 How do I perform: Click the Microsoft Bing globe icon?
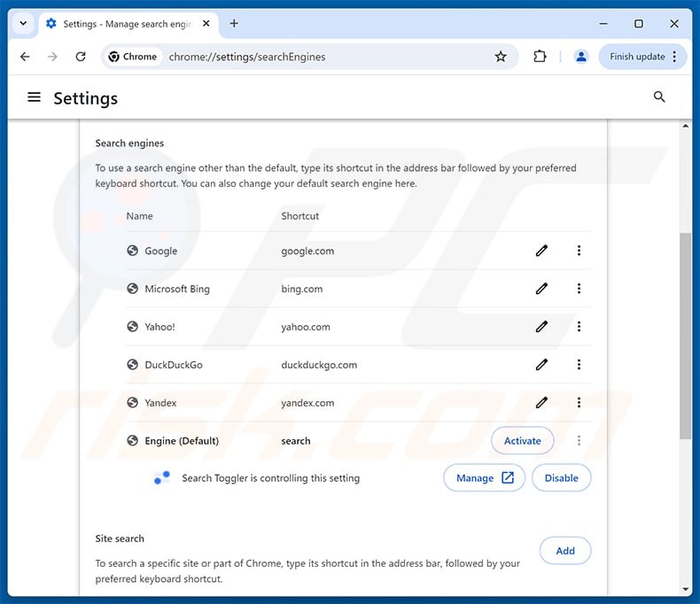132,289
